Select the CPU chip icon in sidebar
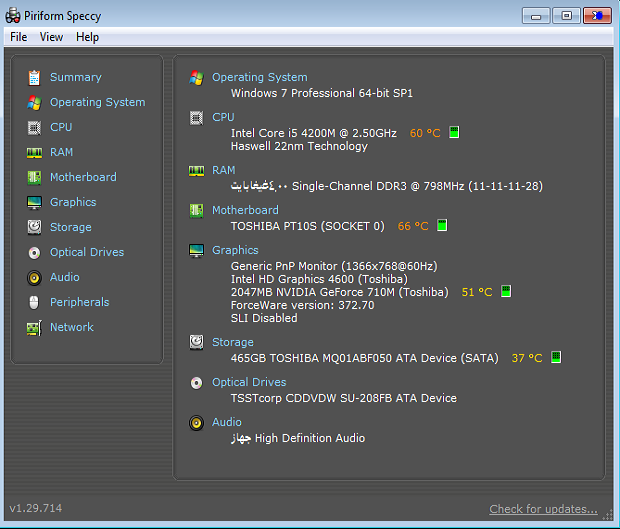 [34, 127]
